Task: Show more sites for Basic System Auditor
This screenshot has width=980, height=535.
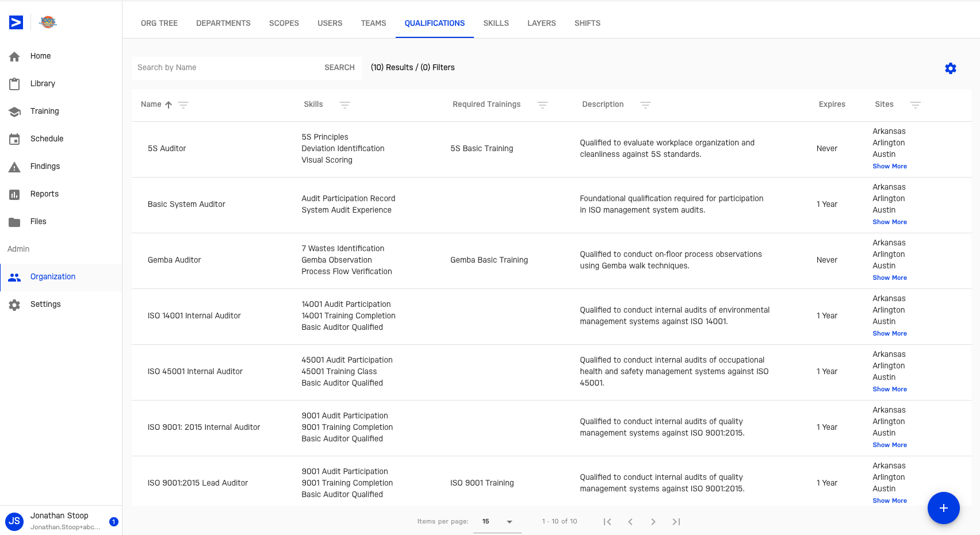Action: coord(890,222)
